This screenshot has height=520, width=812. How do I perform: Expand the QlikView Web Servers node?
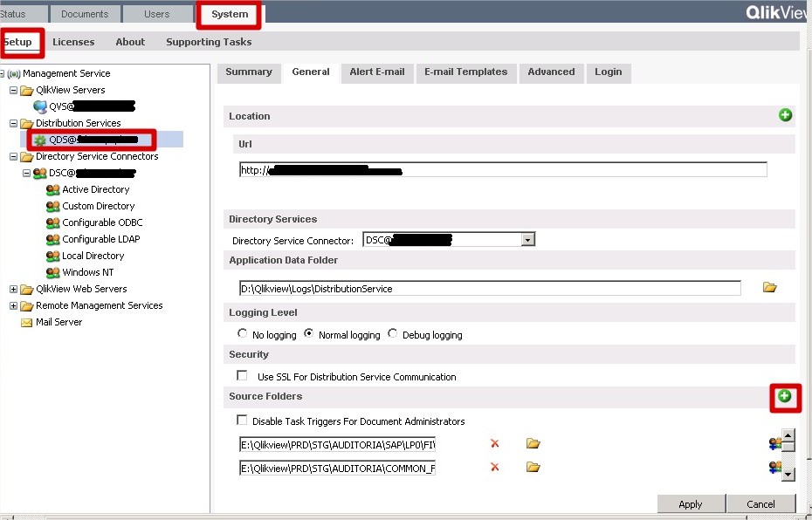pyautogui.click(x=13, y=289)
